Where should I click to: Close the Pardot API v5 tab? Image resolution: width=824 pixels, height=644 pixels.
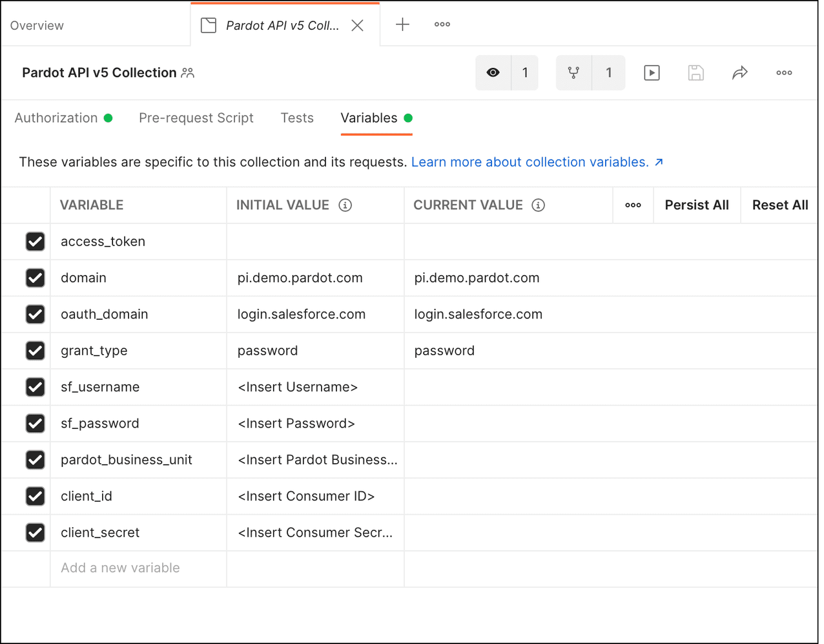(x=357, y=25)
